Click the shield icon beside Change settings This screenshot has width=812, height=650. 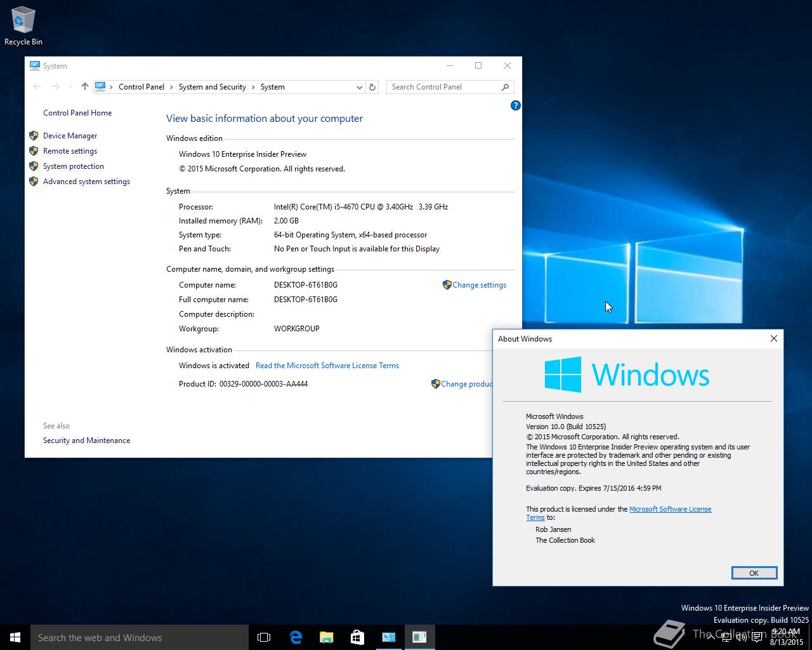coord(447,285)
